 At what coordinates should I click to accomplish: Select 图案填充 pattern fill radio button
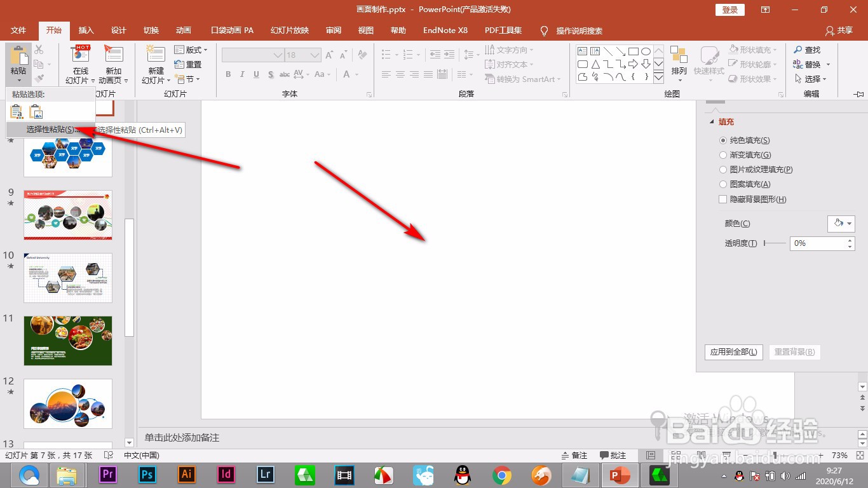pos(723,184)
